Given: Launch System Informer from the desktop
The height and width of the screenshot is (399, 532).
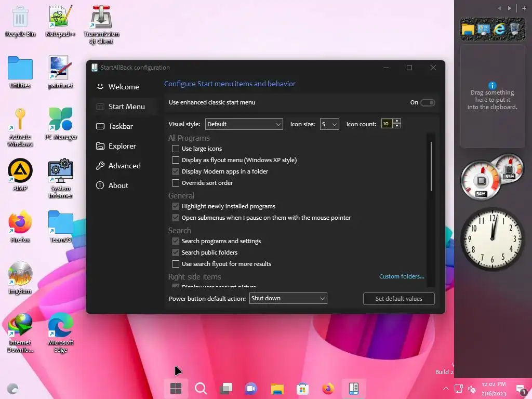Looking at the screenshot, I should (x=60, y=179).
